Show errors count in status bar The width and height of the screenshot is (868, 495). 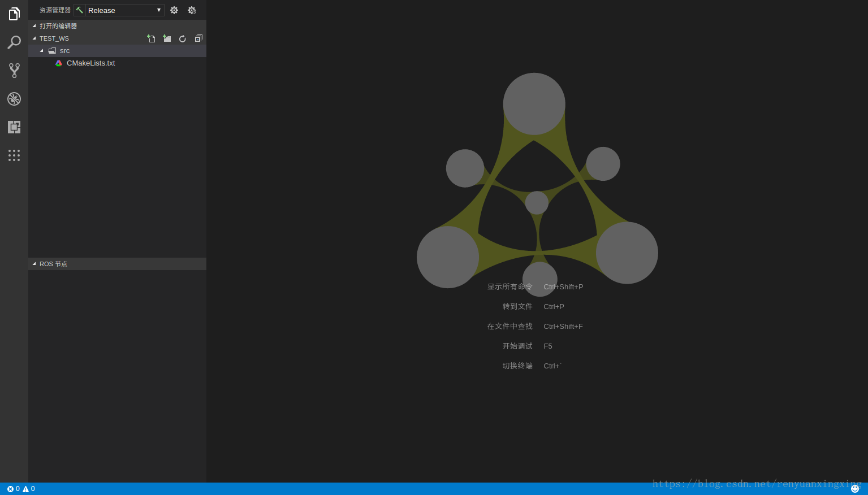coord(13,489)
